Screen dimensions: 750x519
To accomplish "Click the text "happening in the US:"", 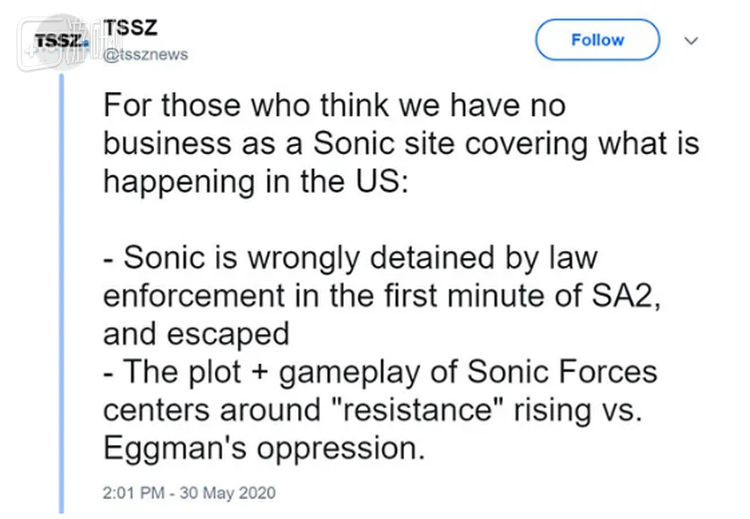I will [255, 181].
